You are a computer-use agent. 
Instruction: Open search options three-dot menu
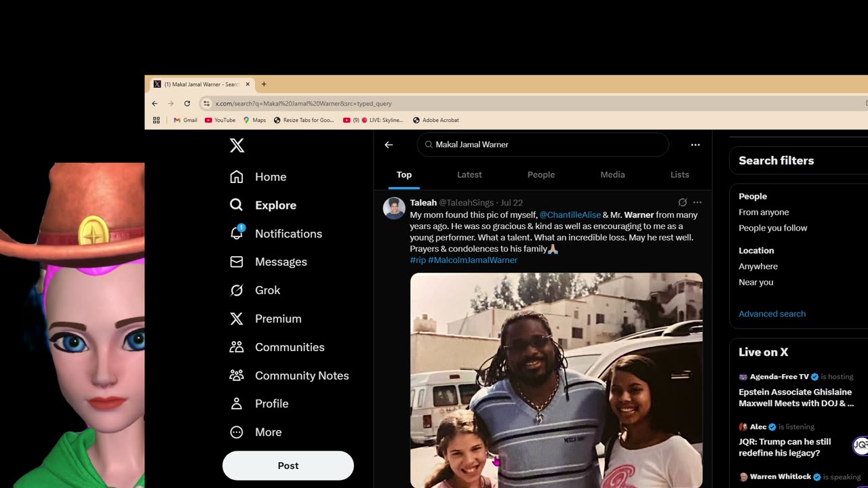pyautogui.click(x=695, y=144)
